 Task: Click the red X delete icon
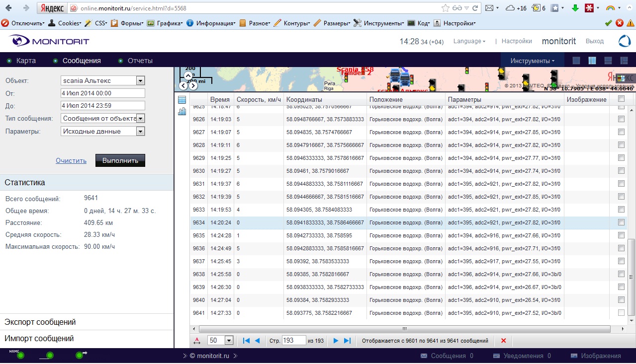pyautogui.click(x=503, y=341)
